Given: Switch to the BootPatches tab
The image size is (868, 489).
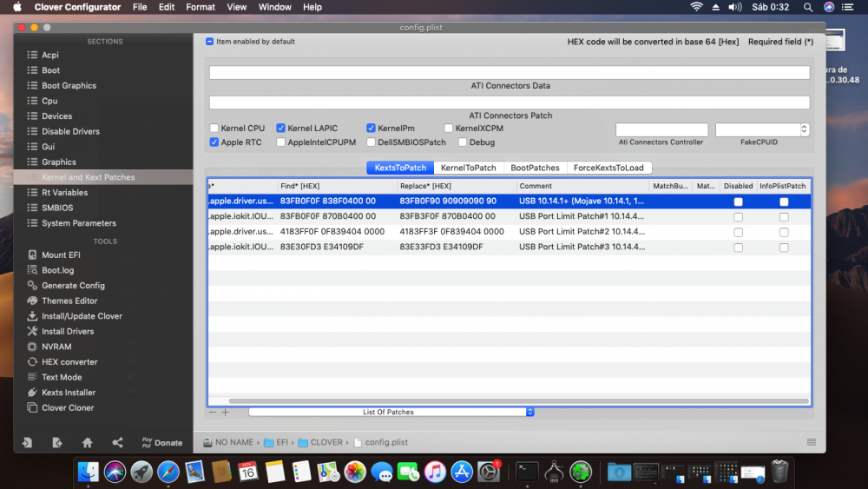Looking at the screenshot, I should click(x=535, y=168).
